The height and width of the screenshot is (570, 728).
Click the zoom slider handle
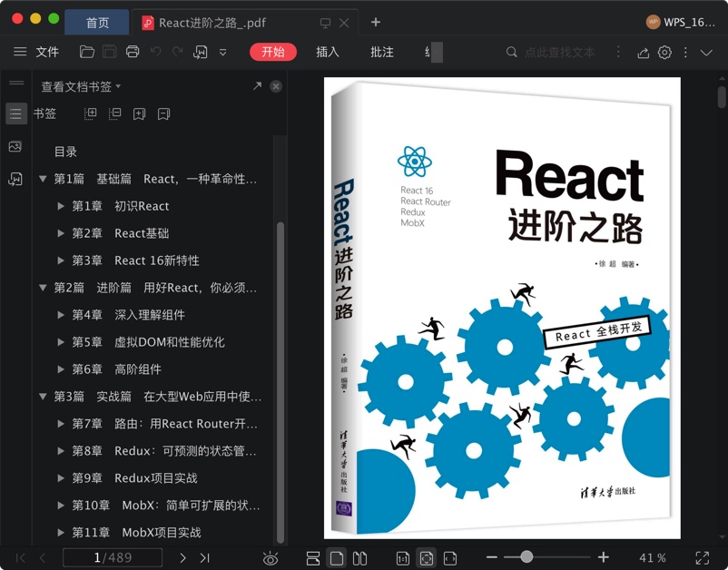click(x=526, y=557)
